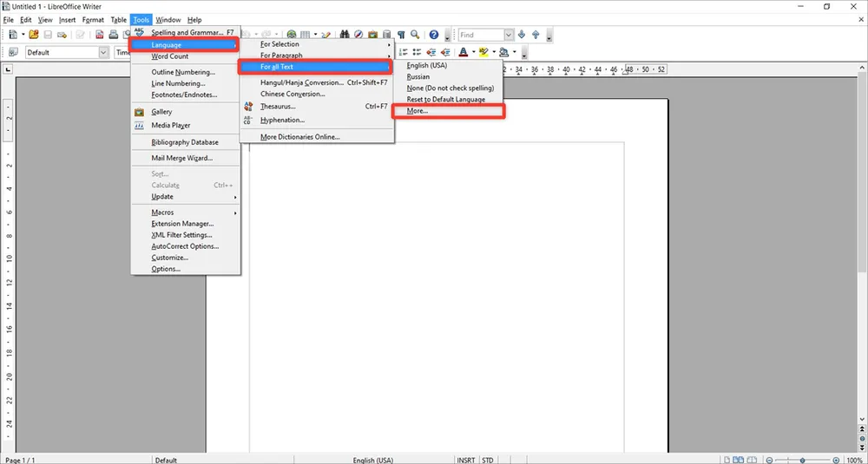Click the Zoom magnifier toolbar icon

[x=415, y=35]
